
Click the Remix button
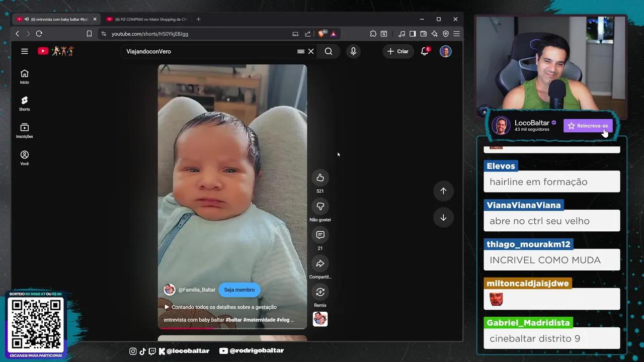[x=320, y=292]
